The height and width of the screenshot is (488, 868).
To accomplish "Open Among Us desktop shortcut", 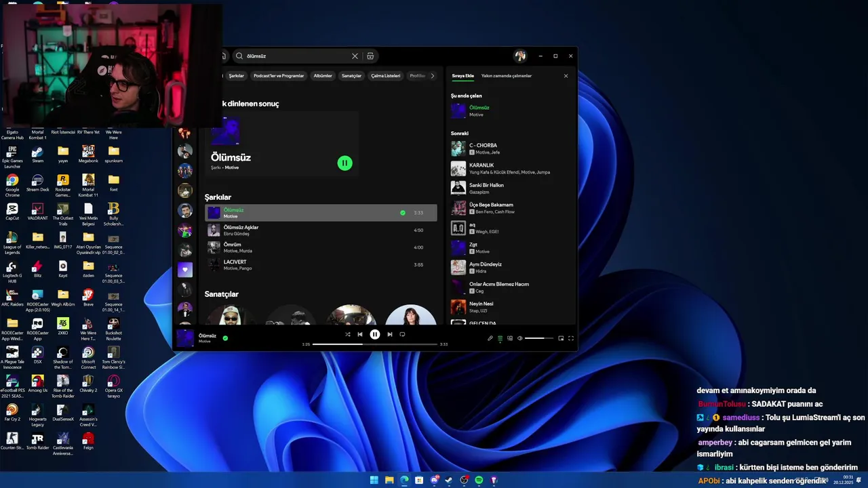I will pos(37,384).
